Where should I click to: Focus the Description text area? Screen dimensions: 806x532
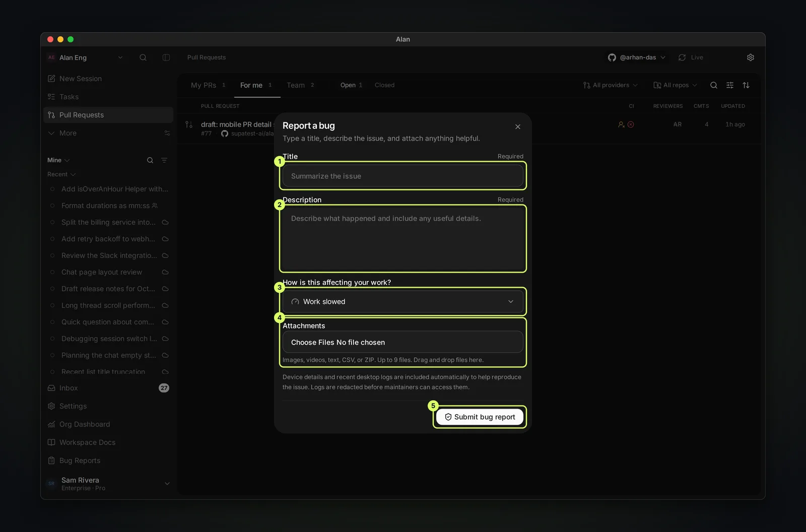(x=403, y=238)
